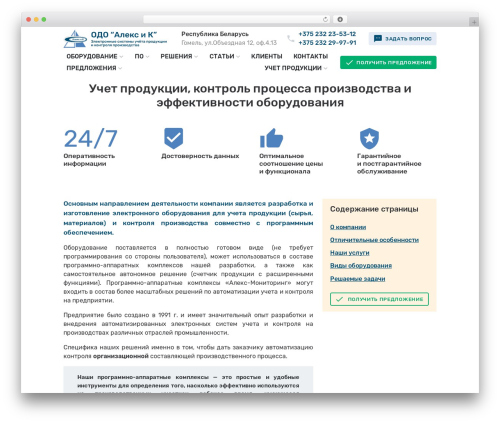
Task: Click the browser download icon
Action: pyautogui.click(x=340, y=19)
